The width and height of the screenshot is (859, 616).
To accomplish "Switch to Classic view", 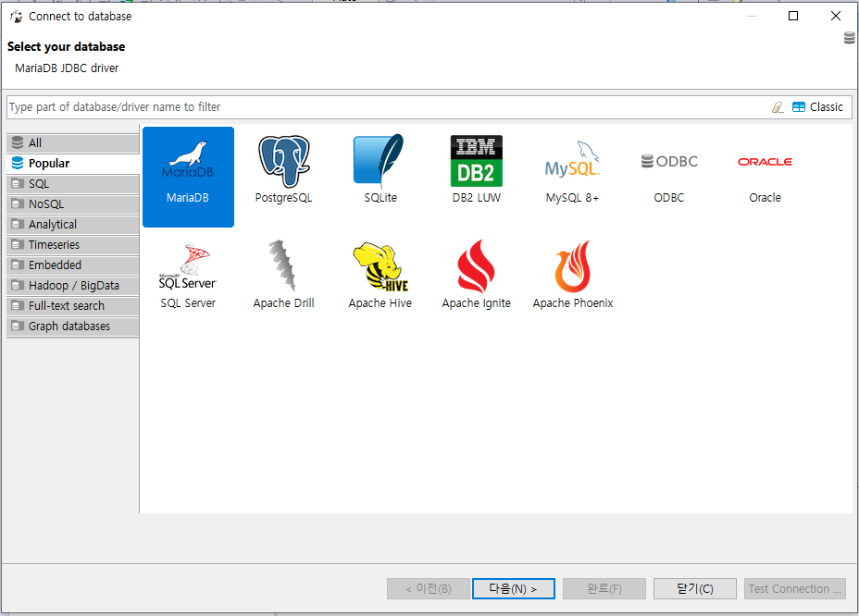I will pyautogui.click(x=817, y=107).
